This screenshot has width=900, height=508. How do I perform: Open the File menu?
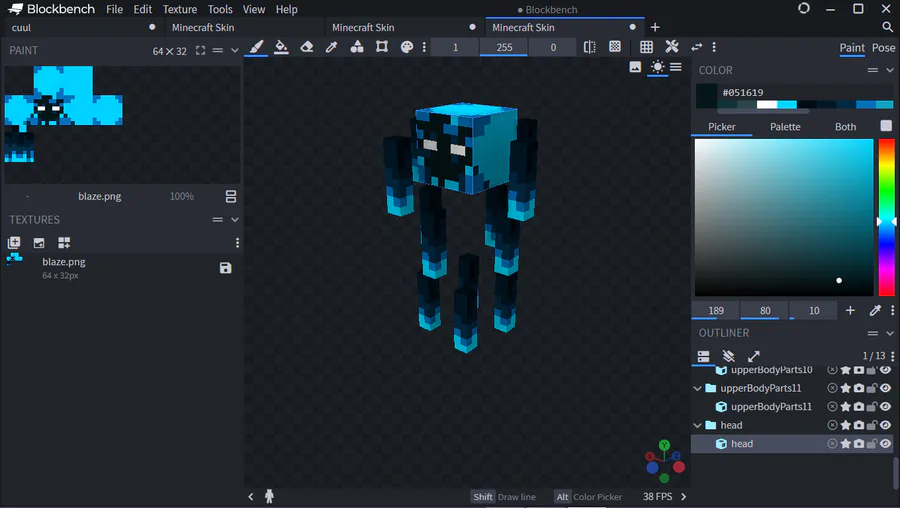(114, 9)
